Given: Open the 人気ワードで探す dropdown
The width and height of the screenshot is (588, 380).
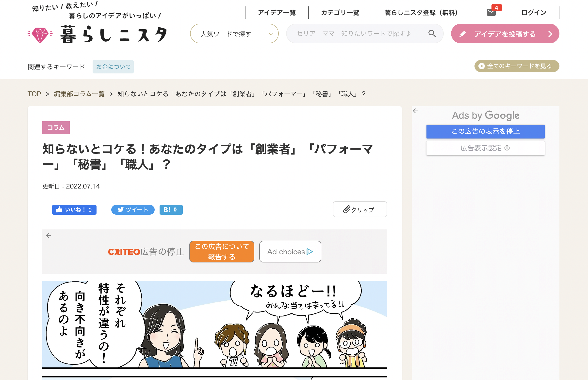Looking at the screenshot, I should (x=234, y=34).
